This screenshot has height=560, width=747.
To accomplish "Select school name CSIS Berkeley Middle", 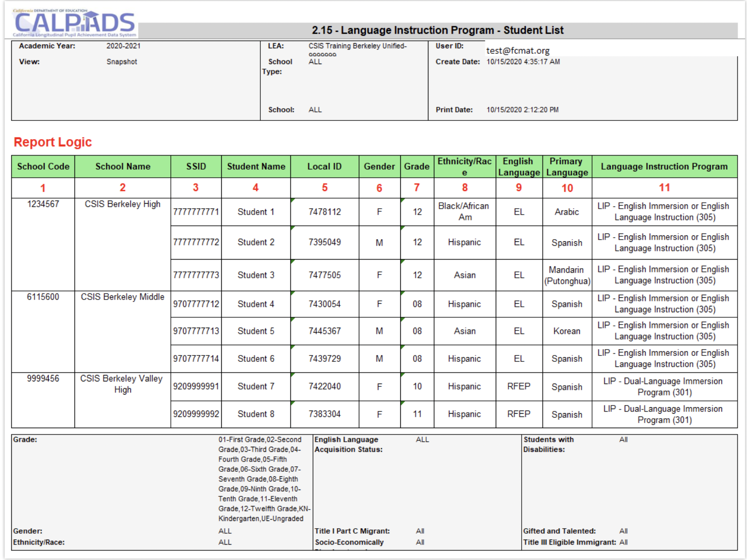I will pos(123,297).
